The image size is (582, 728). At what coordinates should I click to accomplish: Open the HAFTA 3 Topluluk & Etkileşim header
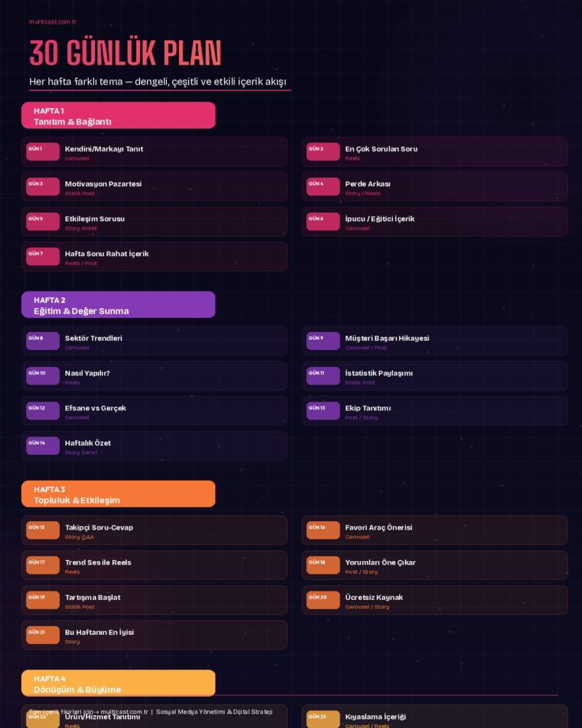click(118, 494)
